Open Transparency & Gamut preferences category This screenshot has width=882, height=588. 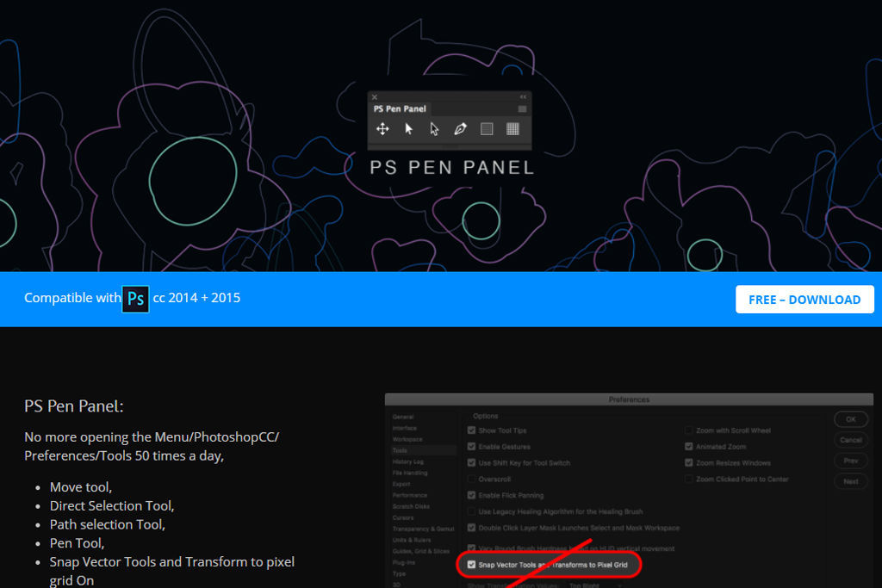[423, 529]
